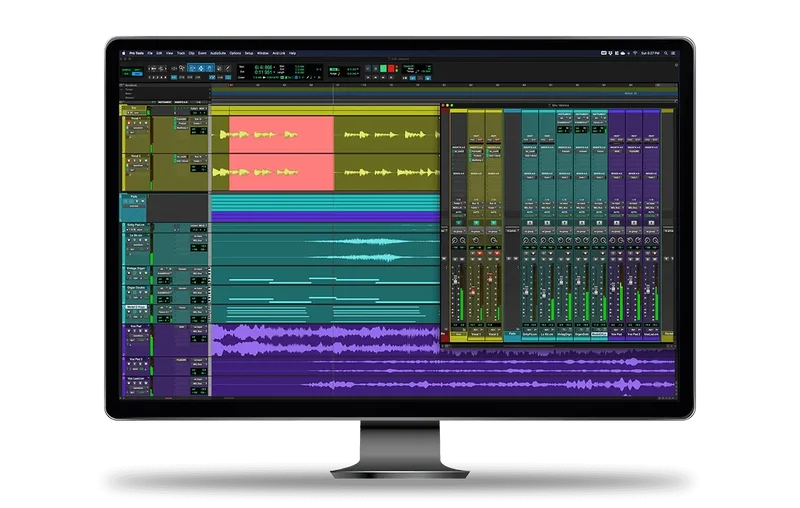Enable Shuffle edit mode
This screenshot has width=800, height=508.
pyautogui.click(x=126, y=70)
